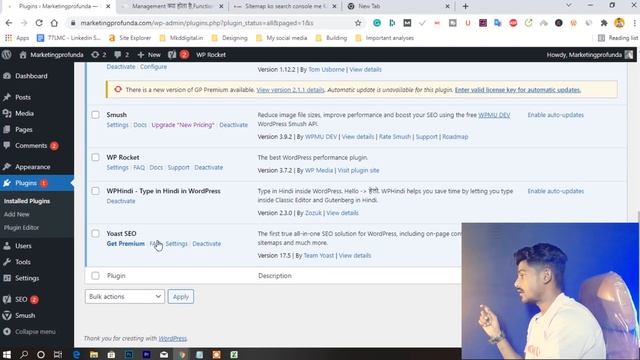Reload the page with refresh icon
640x360 pixels.
[39, 23]
